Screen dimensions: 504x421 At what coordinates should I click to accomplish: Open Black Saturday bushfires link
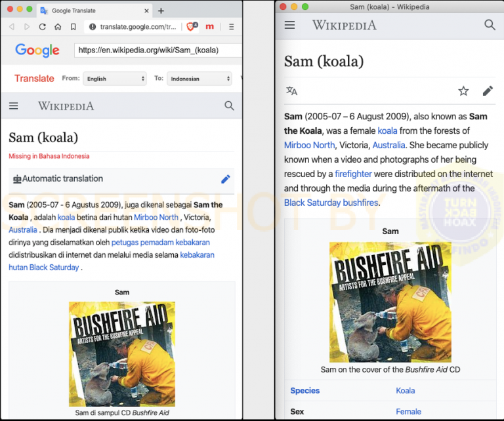[x=331, y=203]
